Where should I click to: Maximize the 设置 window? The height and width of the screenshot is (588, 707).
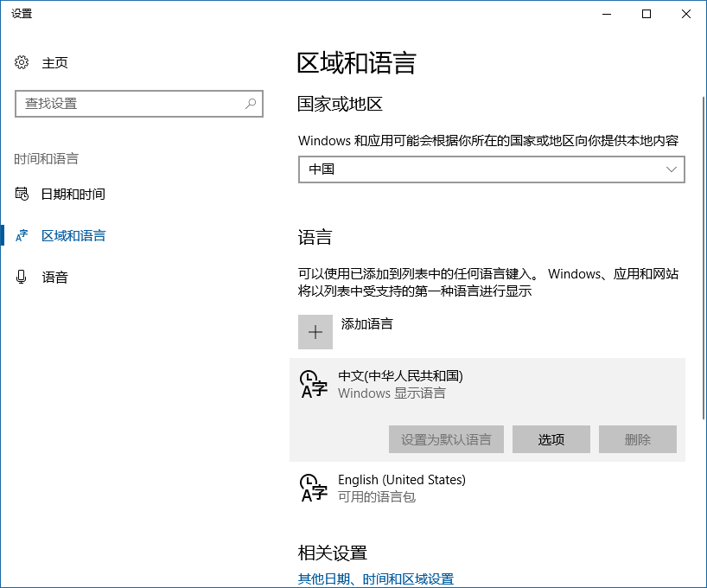646,14
